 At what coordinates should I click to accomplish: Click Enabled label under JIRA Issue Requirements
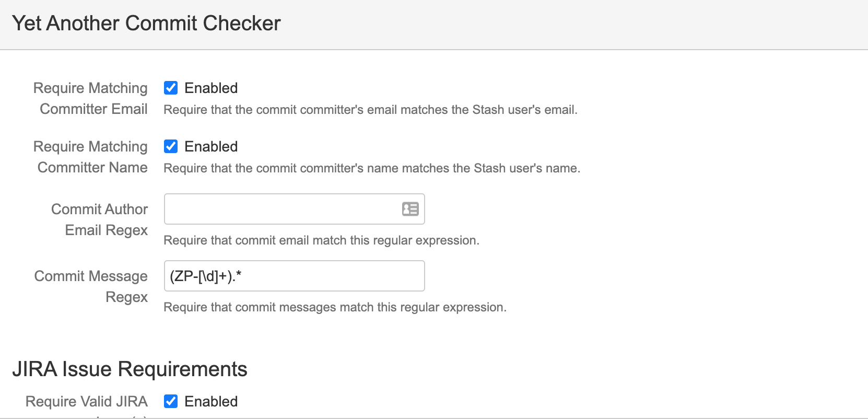tap(211, 401)
